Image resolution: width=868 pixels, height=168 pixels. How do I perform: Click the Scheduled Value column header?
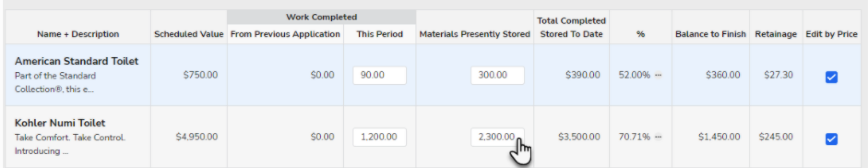click(x=189, y=34)
